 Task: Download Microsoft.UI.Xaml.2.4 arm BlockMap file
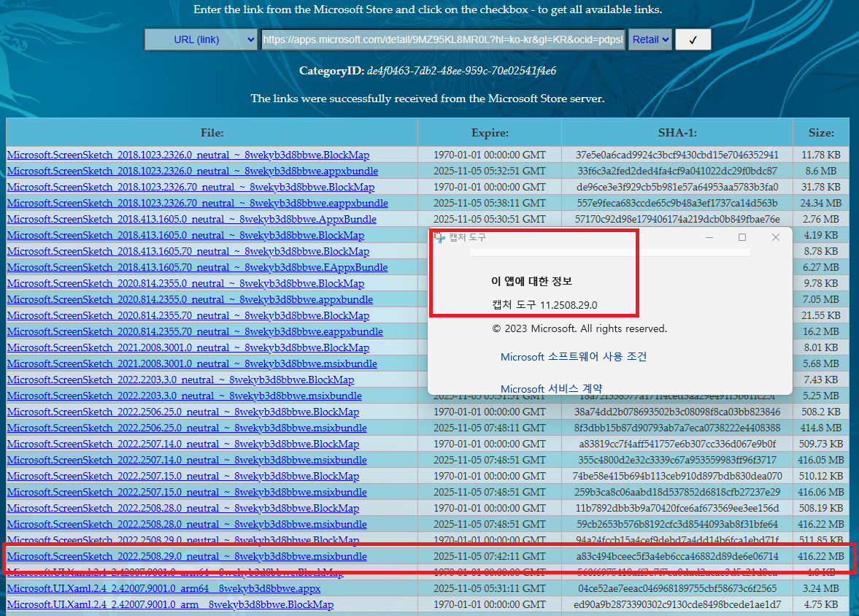170,604
